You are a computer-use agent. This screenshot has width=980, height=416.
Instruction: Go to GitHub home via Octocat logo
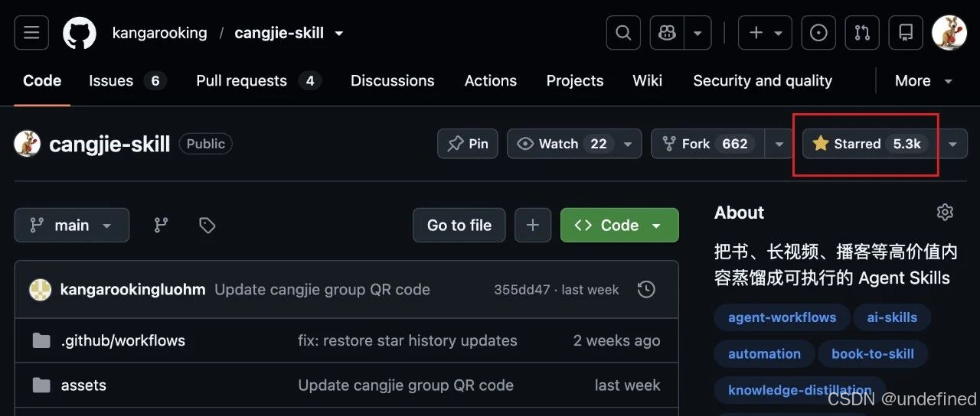(80, 33)
